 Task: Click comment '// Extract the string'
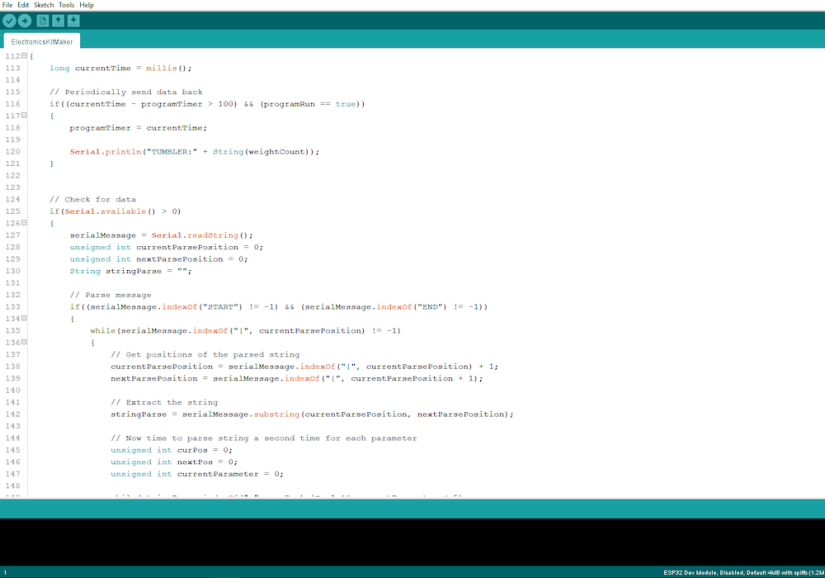[x=164, y=402]
